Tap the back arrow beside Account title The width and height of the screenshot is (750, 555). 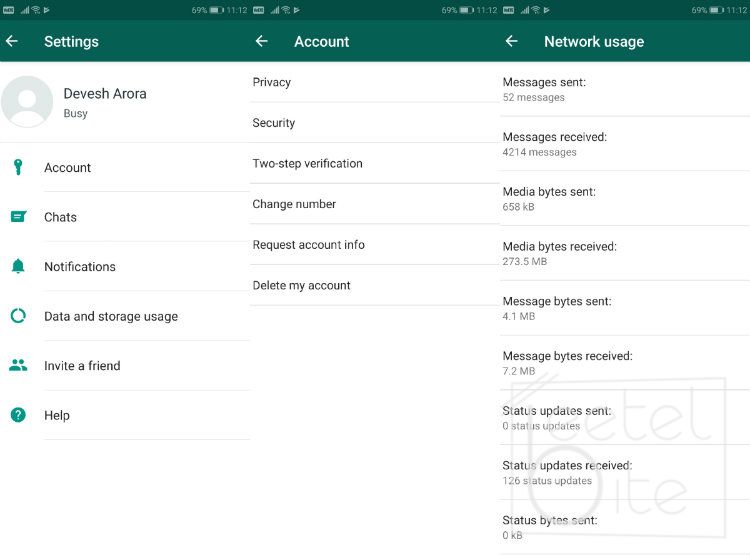point(262,42)
